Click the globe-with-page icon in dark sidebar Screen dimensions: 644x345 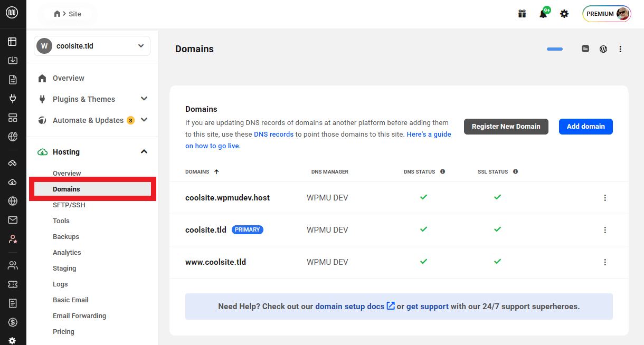point(13,137)
